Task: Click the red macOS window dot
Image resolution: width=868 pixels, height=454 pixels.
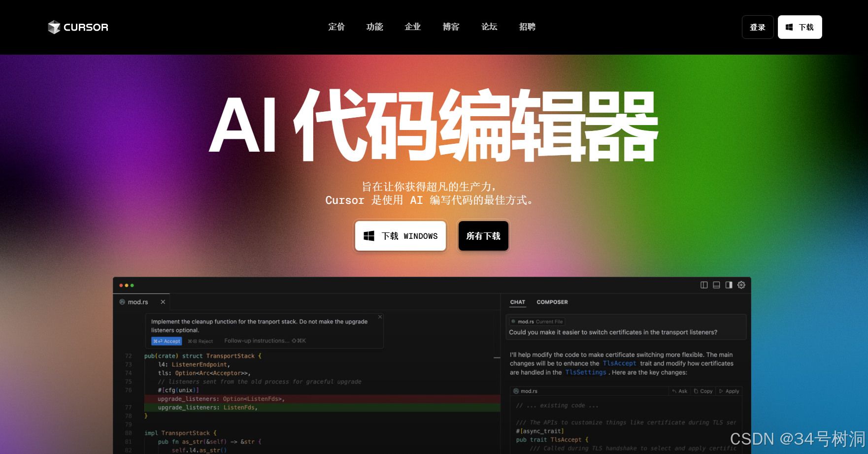Action: pos(121,285)
